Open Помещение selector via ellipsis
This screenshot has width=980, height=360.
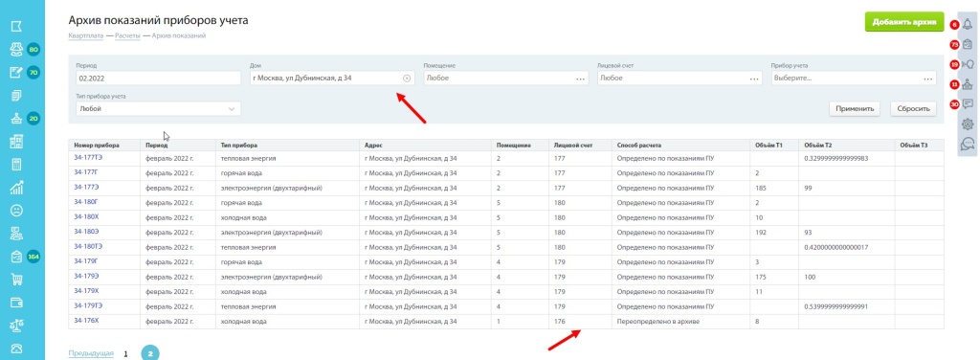tap(581, 79)
